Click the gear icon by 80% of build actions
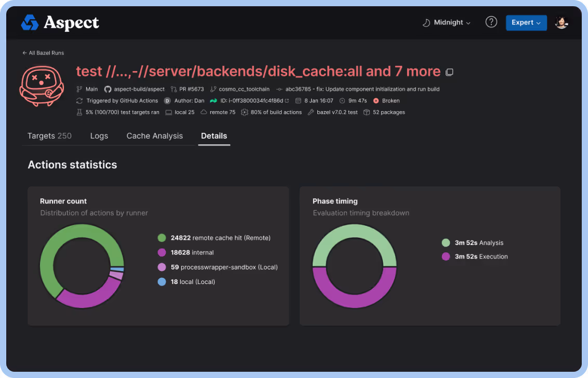The image size is (588, 378). pos(245,113)
